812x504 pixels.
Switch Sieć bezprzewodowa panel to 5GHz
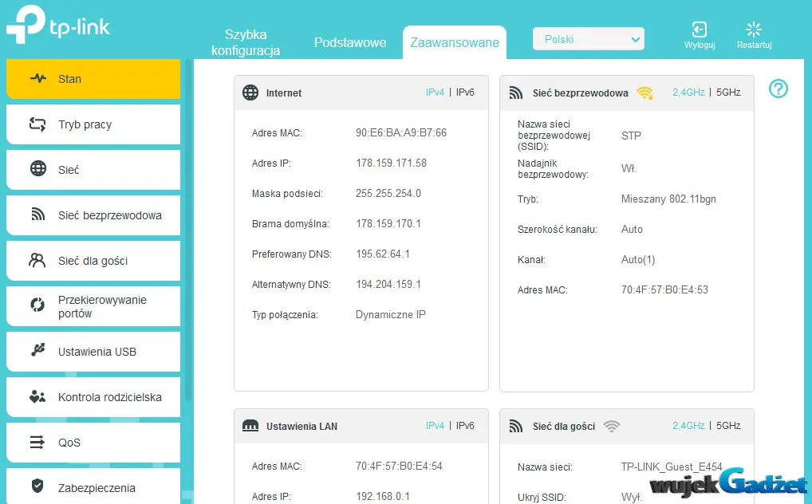[x=728, y=93]
